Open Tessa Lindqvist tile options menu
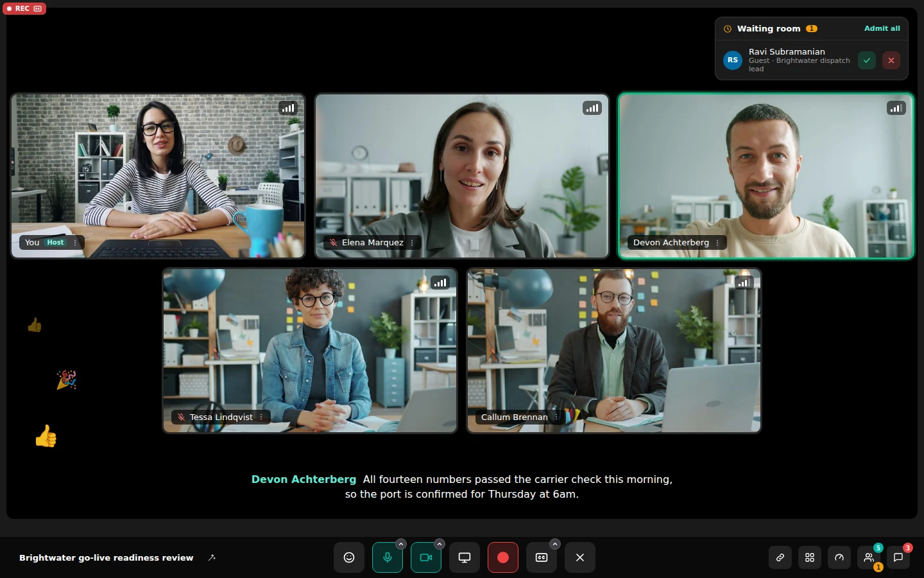 261,417
